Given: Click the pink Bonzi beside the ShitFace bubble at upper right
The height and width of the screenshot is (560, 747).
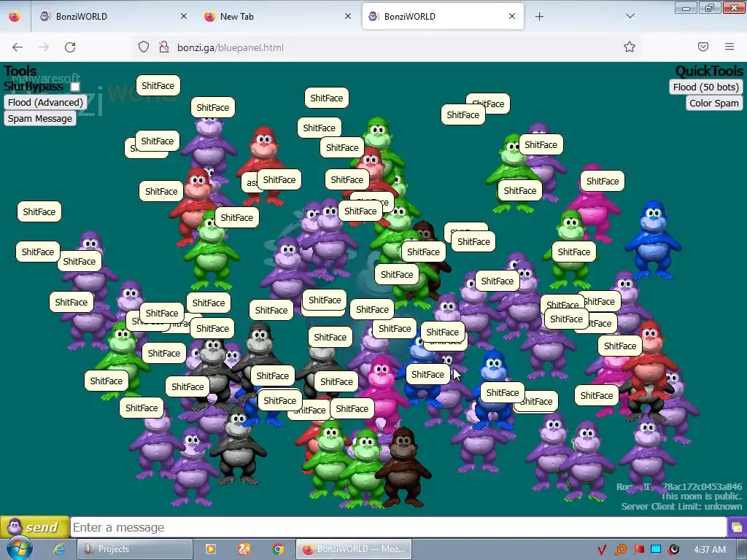Looking at the screenshot, I should (595, 209).
